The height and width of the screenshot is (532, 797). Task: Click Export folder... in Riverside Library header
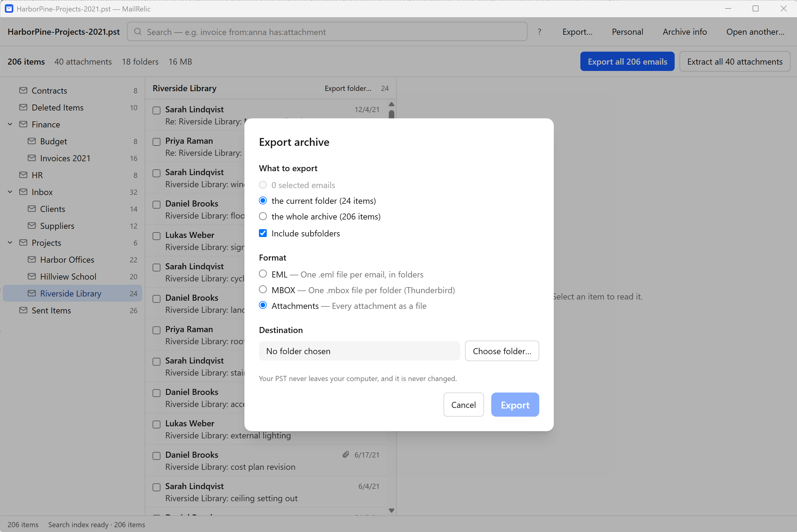click(348, 88)
